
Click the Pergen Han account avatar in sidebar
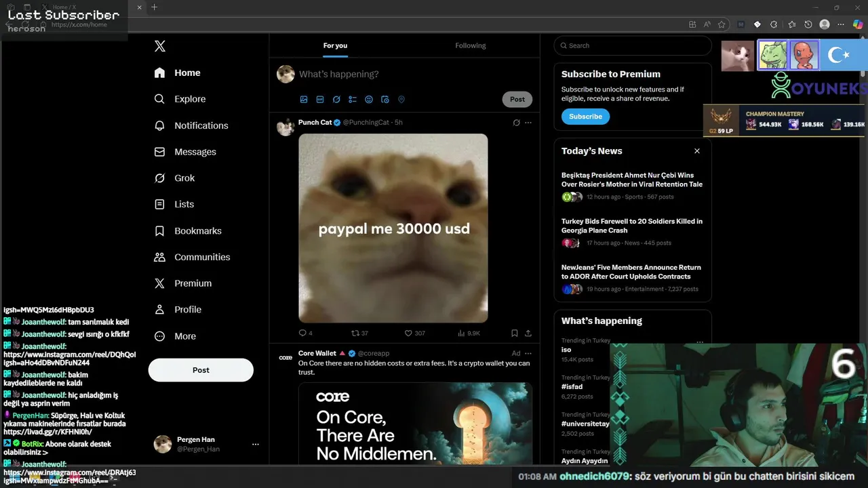[163, 444]
